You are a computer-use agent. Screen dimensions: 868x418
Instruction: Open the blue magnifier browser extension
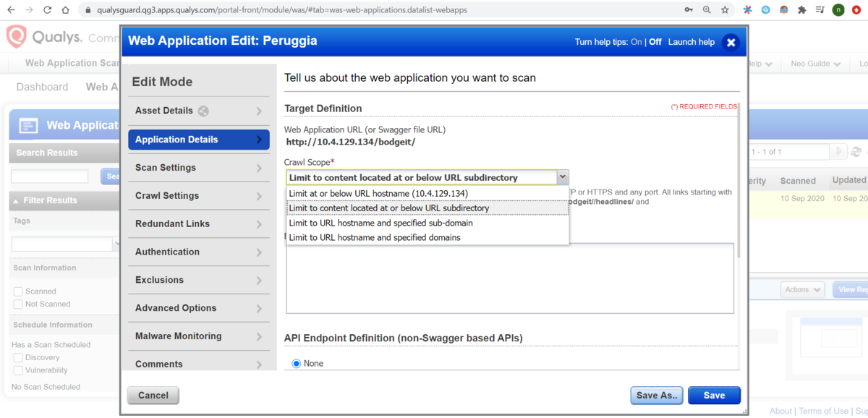pyautogui.click(x=766, y=10)
